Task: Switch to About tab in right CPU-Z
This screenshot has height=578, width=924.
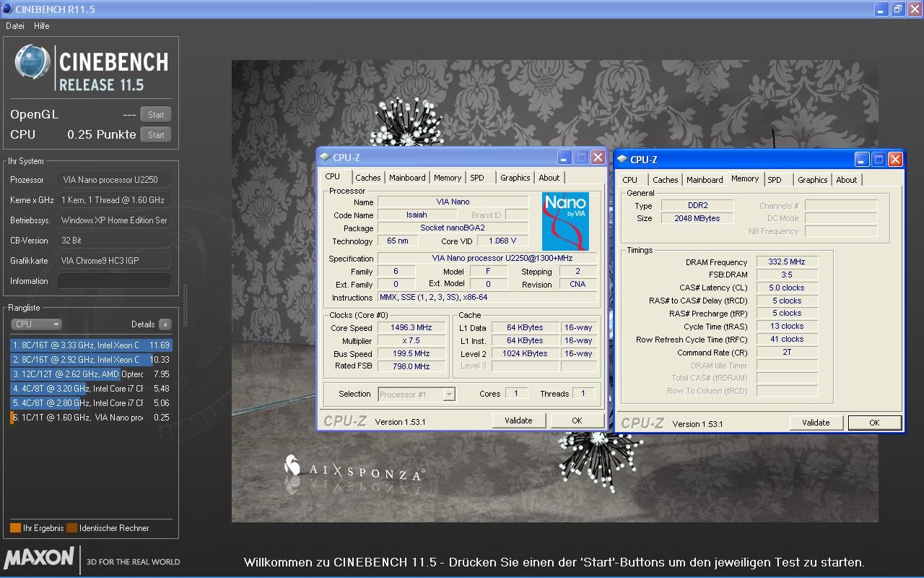Action: (x=847, y=180)
